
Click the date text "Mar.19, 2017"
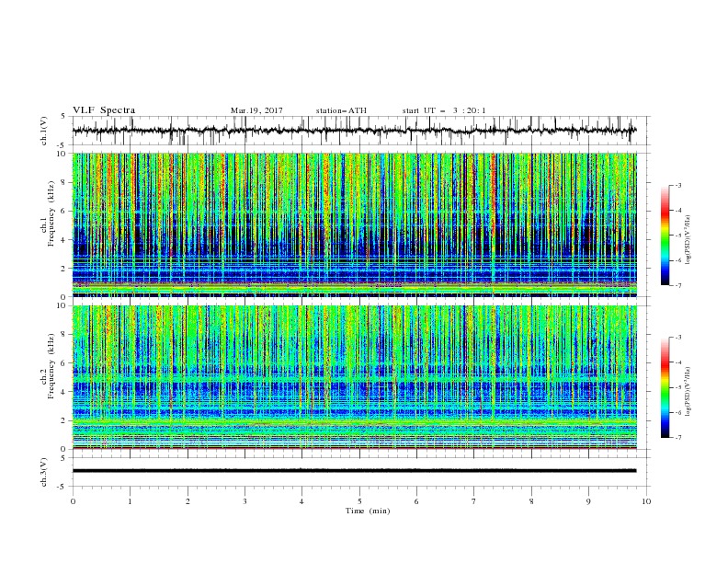click(x=256, y=110)
